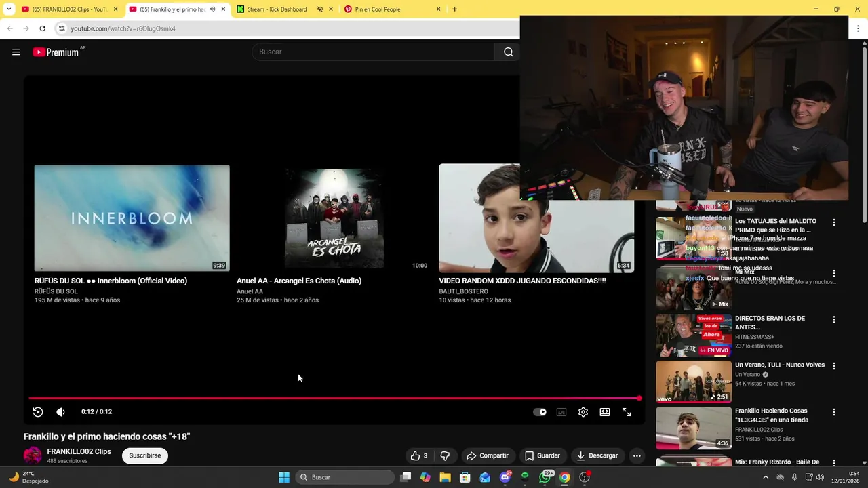Click the Buscar search field on YouTube
Screen dimensions: 868x488
(373, 52)
